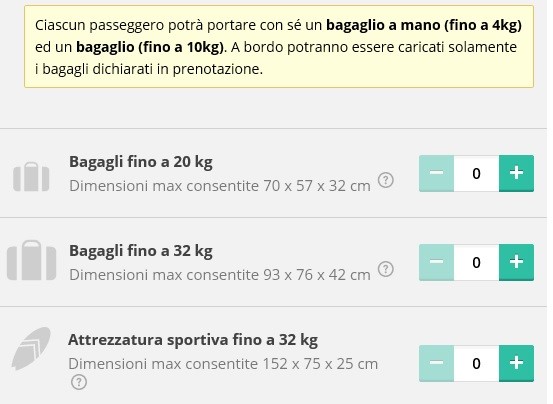Image resolution: width=553 pixels, height=404 pixels.
Task: Click the small suitcase icon for 20 kg bags
Action: [x=31, y=177]
